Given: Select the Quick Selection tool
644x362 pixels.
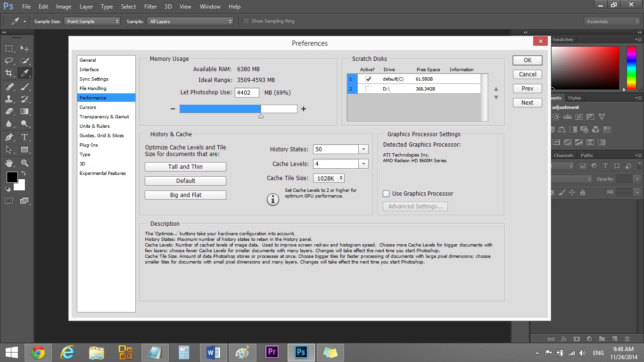Looking at the screenshot, I should [x=25, y=61].
